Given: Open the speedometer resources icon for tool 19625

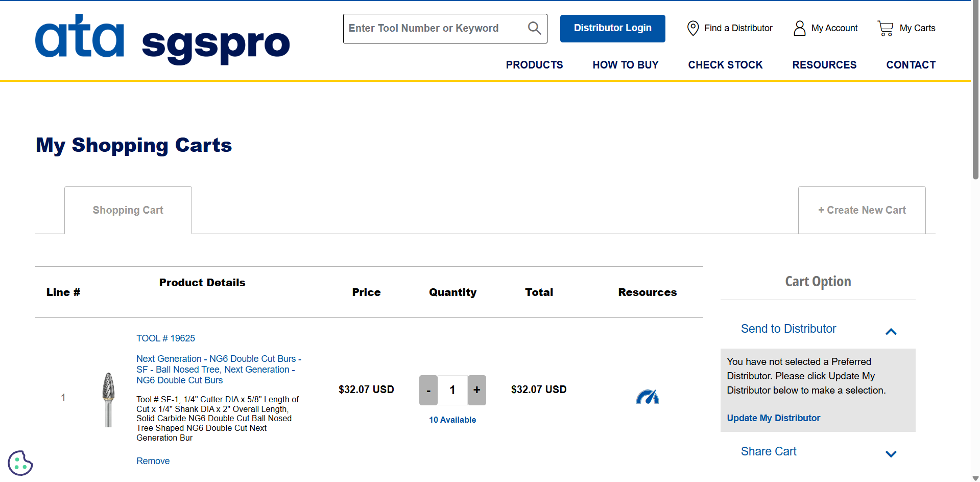Looking at the screenshot, I should (647, 397).
